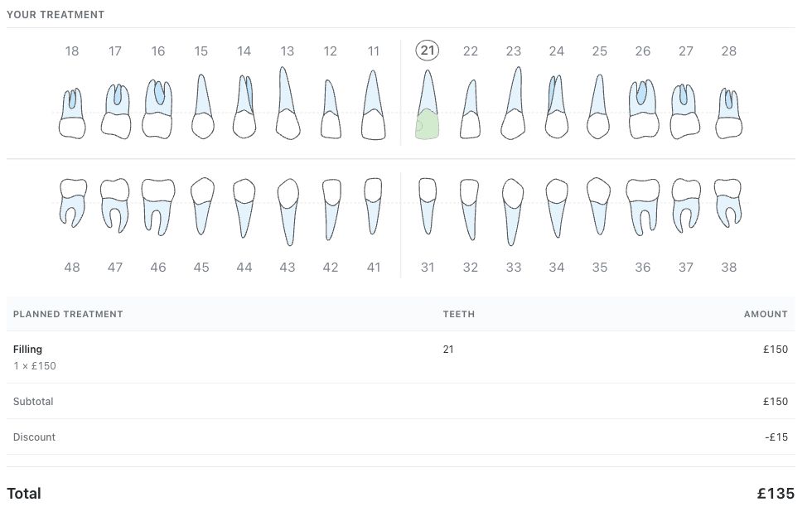The height and width of the screenshot is (526, 812).
Task: Select lower incisor tooth 31
Action: point(428,206)
